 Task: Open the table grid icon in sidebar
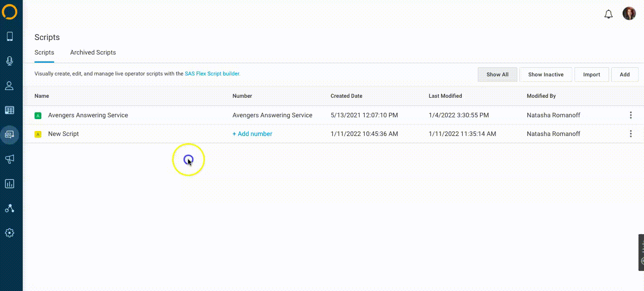[x=10, y=110]
